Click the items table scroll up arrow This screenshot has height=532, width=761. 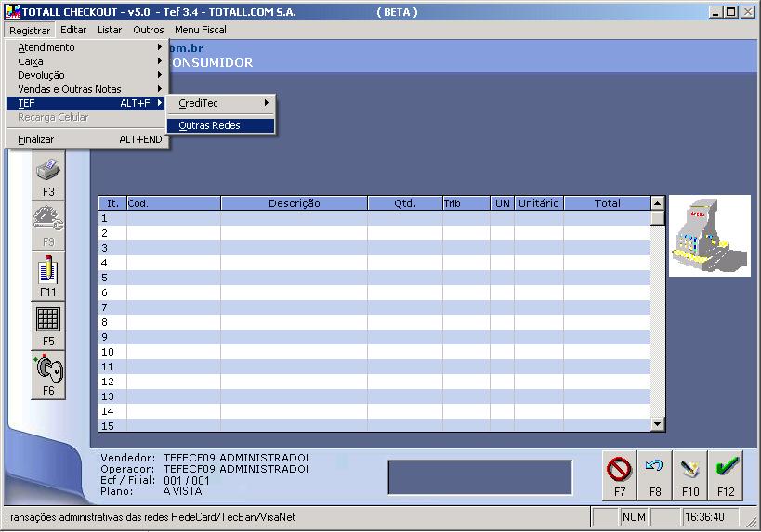[658, 203]
